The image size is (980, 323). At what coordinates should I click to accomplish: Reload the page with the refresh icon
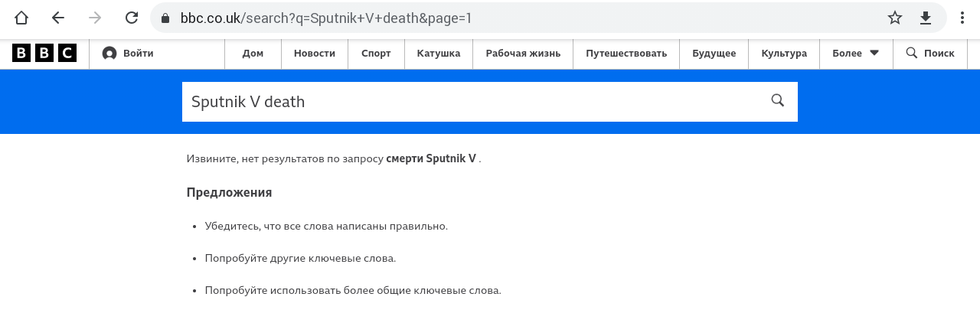[x=132, y=18]
